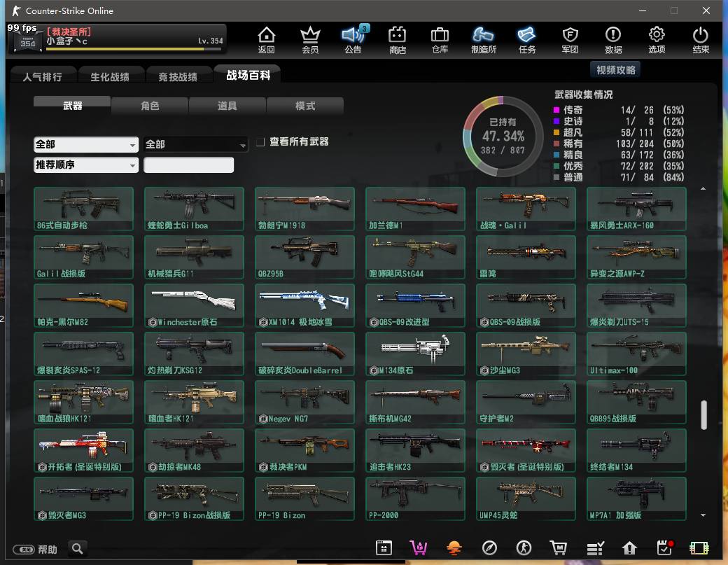Select the 雷鸣 weapon card
Viewport: 728px width, 565px height.
coord(526,257)
